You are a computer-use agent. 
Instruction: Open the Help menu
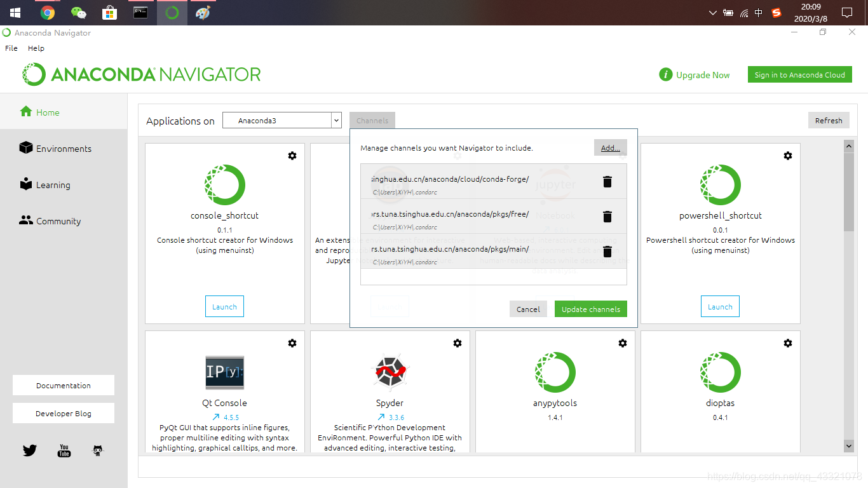pyautogui.click(x=36, y=48)
